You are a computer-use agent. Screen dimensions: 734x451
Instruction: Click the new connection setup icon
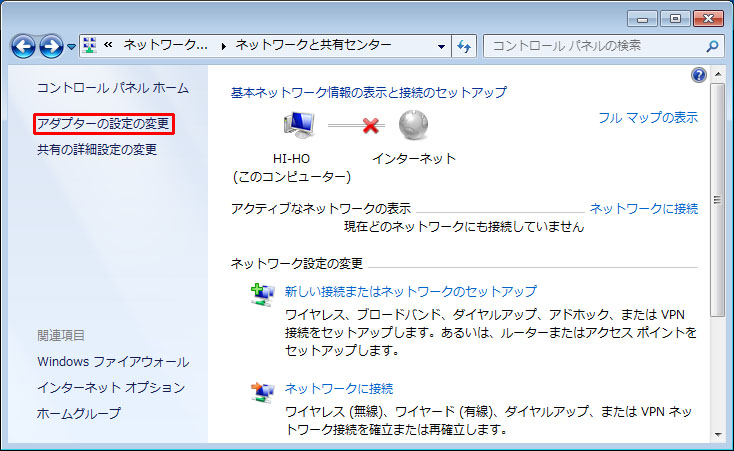(263, 295)
